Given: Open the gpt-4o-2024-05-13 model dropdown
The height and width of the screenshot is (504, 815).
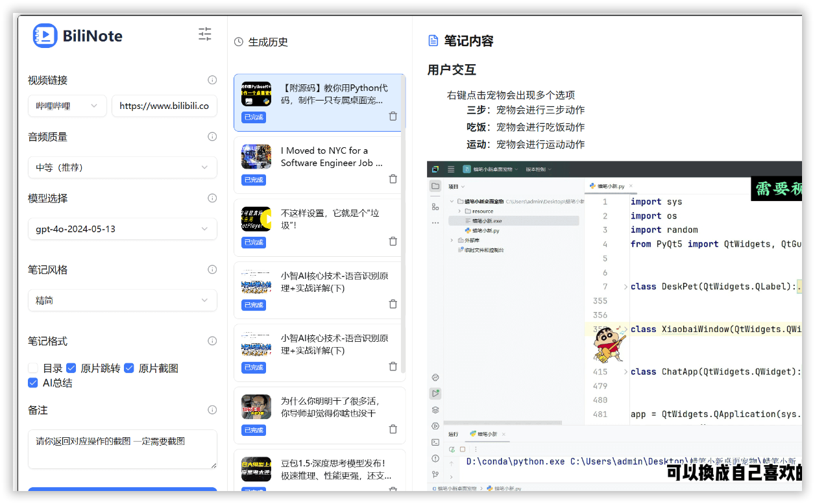Looking at the screenshot, I should pyautogui.click(x=123, y=229).
